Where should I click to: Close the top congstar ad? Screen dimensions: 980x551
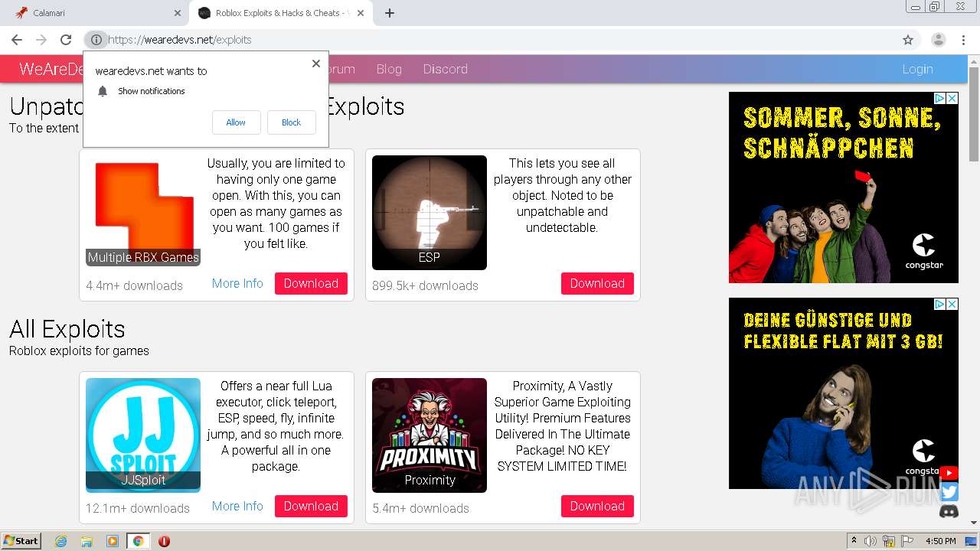952,98
